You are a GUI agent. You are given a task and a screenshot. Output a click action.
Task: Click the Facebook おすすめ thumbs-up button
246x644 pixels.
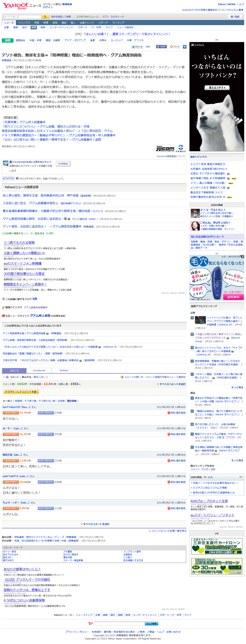pos(9,179)
